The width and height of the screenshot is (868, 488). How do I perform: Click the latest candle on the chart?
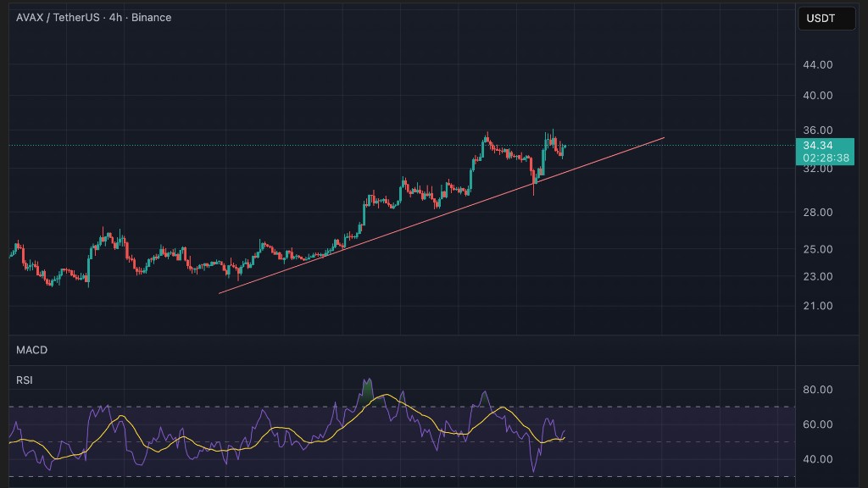[x=564, y=148]
